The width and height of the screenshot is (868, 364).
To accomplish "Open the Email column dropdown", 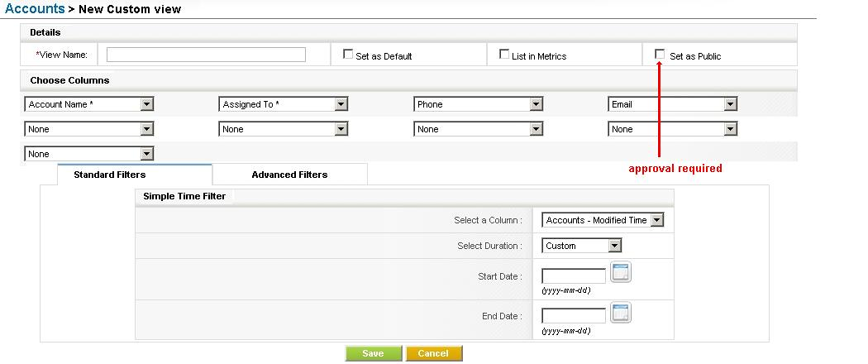I will [x=673, y=104].
